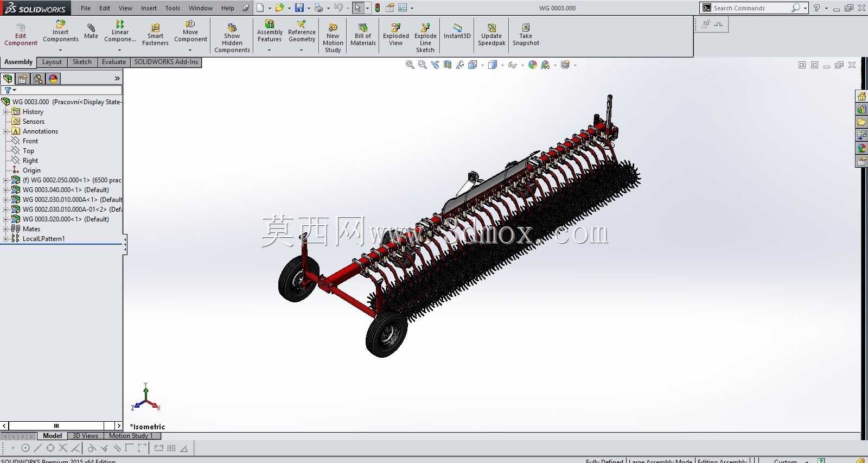Expand WG 0003.040.000<1> component
Image resolution: width=868 pixels, height=463 pixels.
[x=6, y=190]
